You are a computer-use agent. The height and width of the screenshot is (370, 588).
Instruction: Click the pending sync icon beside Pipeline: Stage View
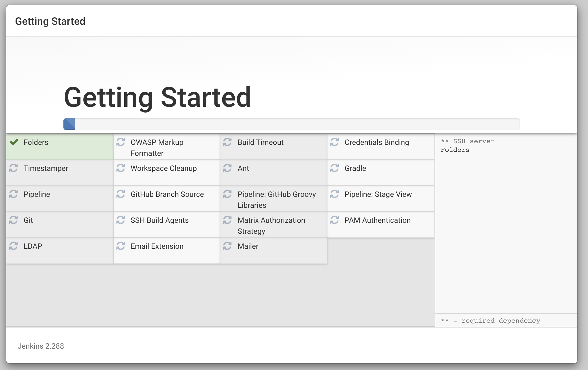[334, 194]
